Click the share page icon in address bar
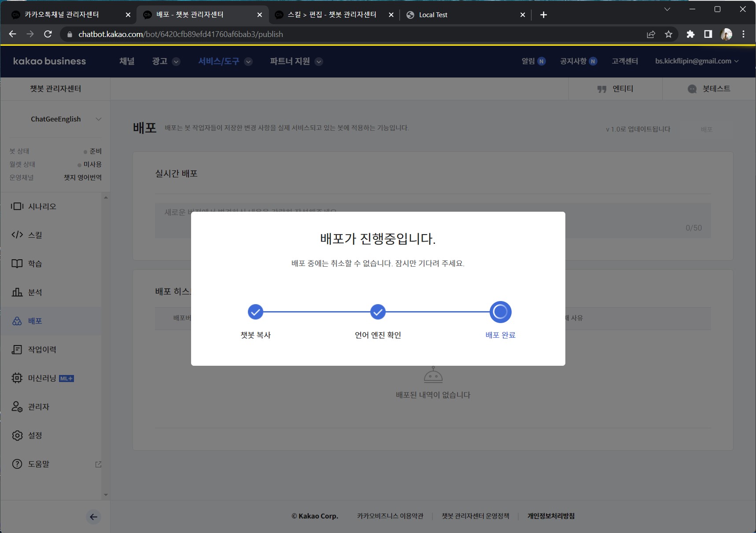Viewport: 756px width, 533px height. [x=651, y=34]
